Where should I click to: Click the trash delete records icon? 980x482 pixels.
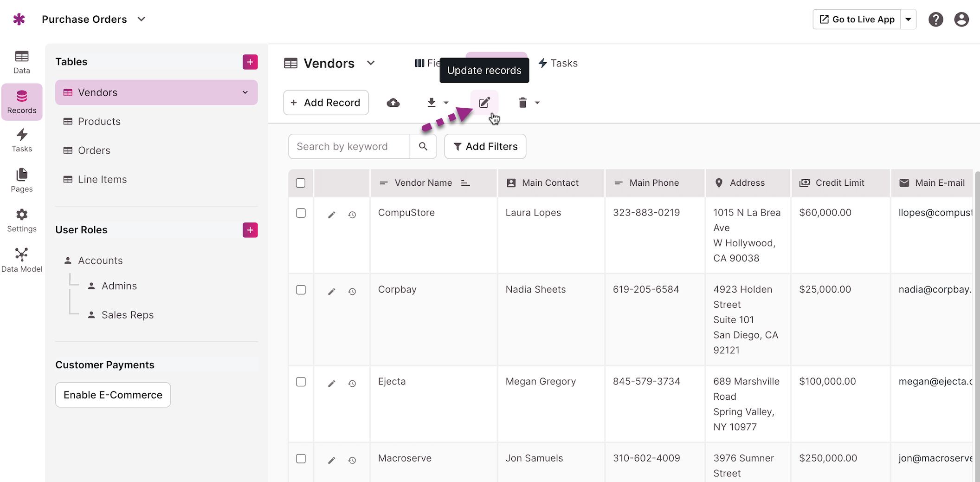click(523, 103)
